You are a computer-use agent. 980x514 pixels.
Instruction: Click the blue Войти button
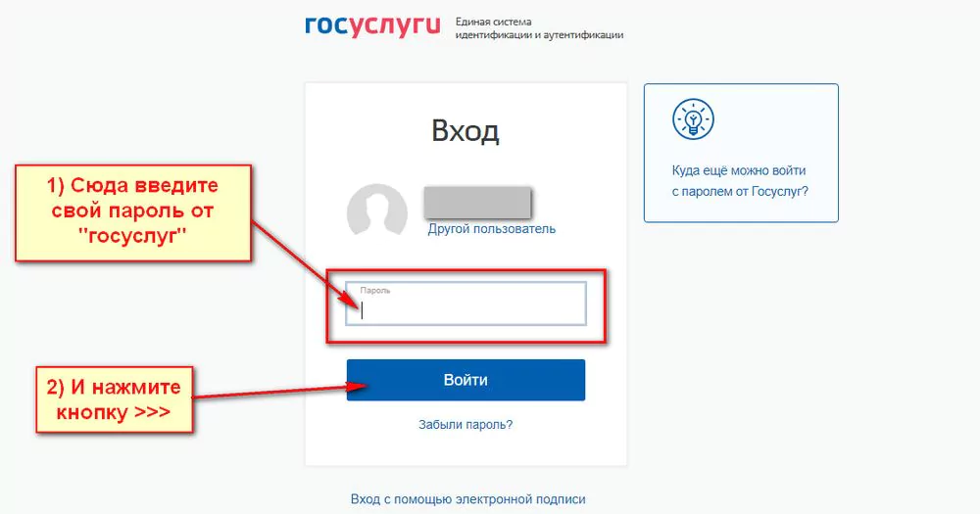(465, 380)
